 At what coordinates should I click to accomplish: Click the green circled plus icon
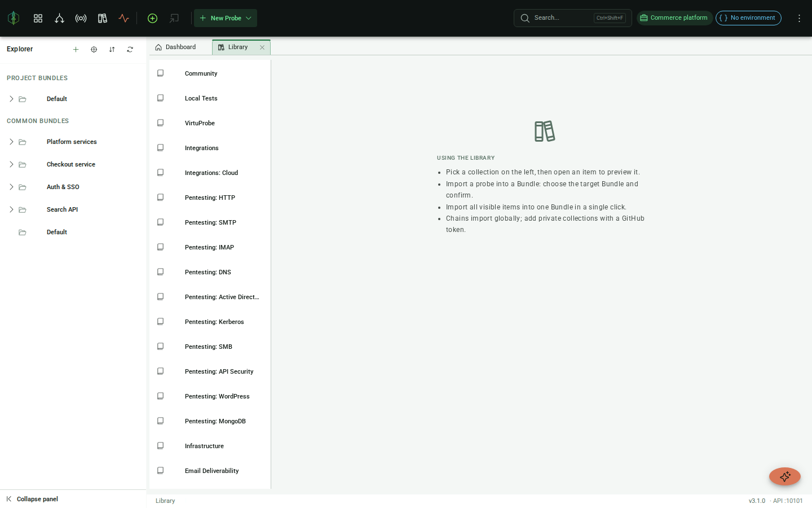[152, 18]
